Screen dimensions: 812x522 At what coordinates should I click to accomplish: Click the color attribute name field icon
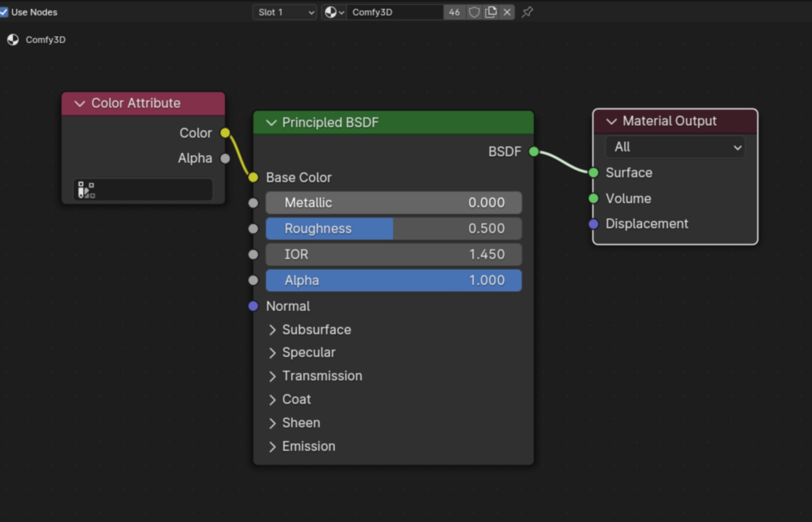(x=87, y=190)
